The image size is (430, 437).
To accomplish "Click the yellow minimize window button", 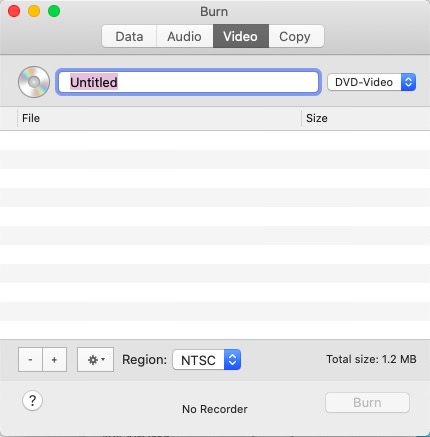I will click(34, 11).
